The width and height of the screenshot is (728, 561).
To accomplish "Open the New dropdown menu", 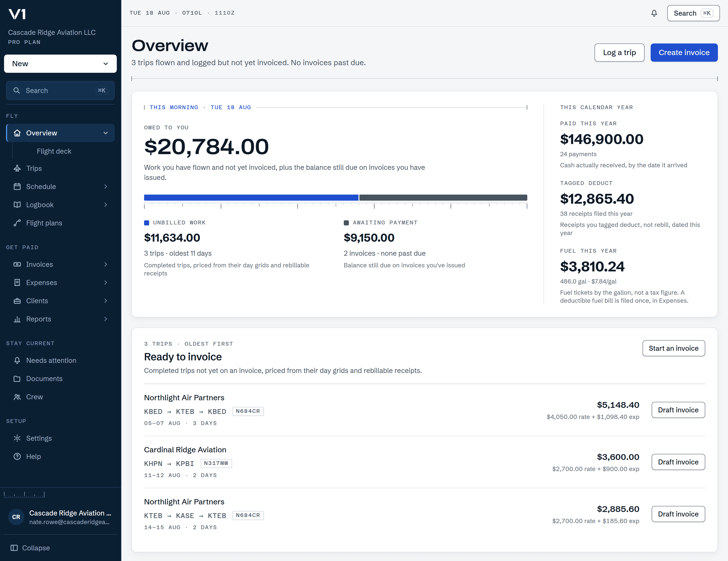I will (60, 64).
